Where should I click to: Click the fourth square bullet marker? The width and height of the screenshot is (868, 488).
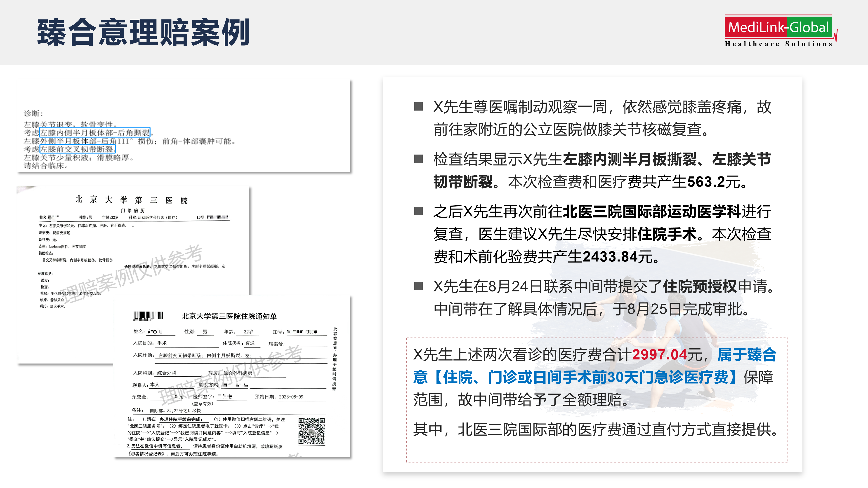pos(418,286)
